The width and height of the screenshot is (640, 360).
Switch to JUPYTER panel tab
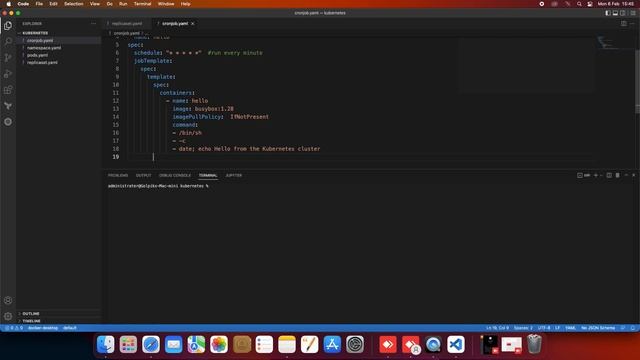point(233,175)
